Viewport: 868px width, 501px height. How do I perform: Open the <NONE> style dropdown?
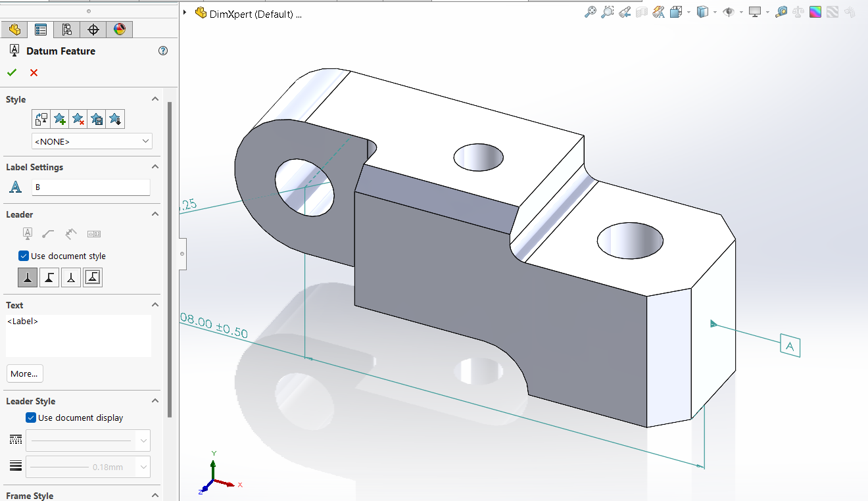(91, 141)
